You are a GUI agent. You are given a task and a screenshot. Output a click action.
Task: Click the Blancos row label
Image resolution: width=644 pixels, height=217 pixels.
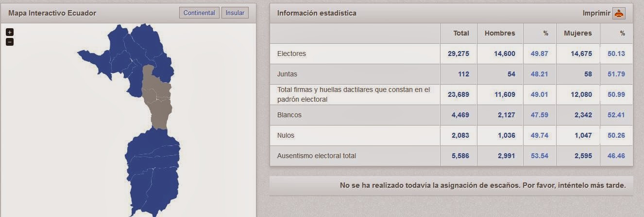pos(289,115)
